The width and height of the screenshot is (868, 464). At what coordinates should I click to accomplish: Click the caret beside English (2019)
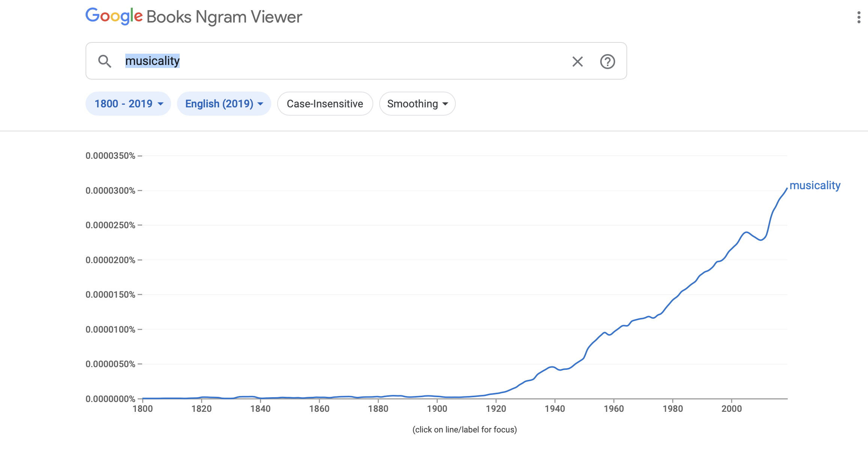260,104
